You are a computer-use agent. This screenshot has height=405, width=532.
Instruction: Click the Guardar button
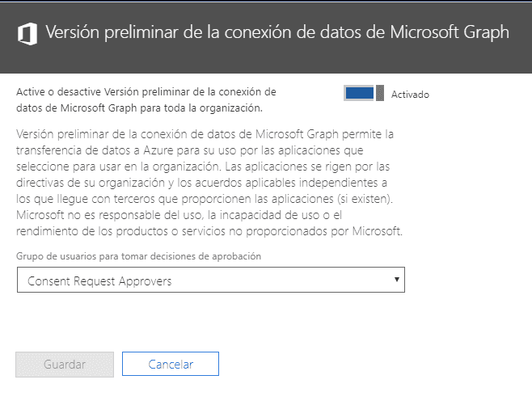[x=65, y=365]
